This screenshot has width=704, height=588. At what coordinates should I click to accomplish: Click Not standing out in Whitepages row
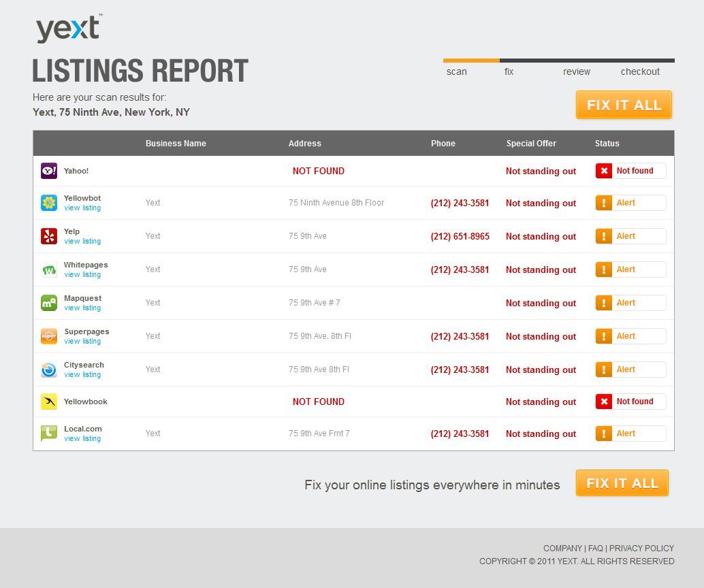point(541,269)
